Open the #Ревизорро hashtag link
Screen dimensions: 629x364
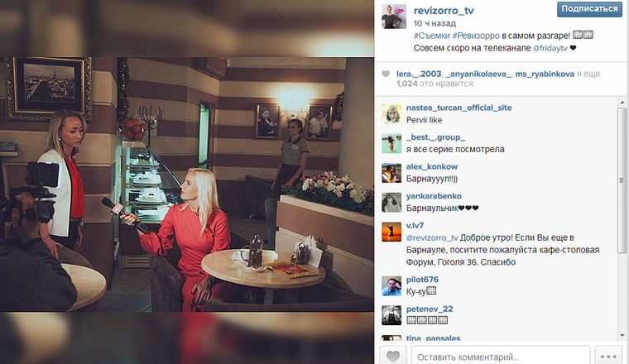tap(476, 36)
